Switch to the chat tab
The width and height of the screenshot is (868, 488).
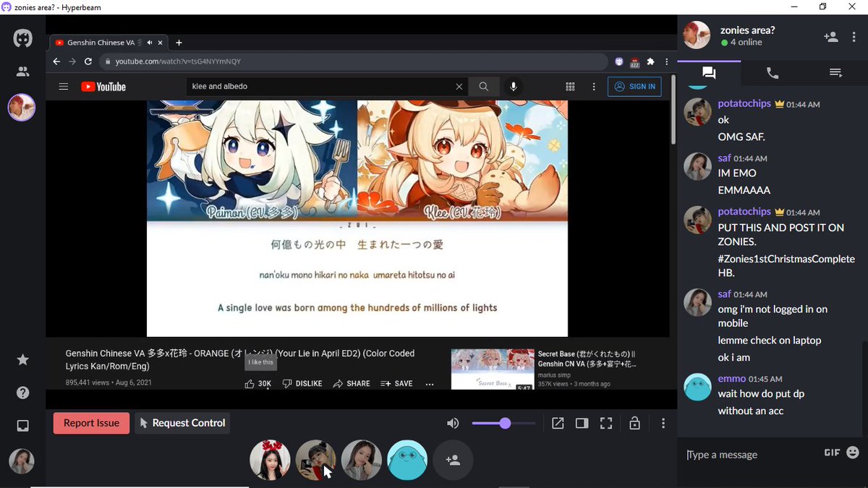(709, 72)
